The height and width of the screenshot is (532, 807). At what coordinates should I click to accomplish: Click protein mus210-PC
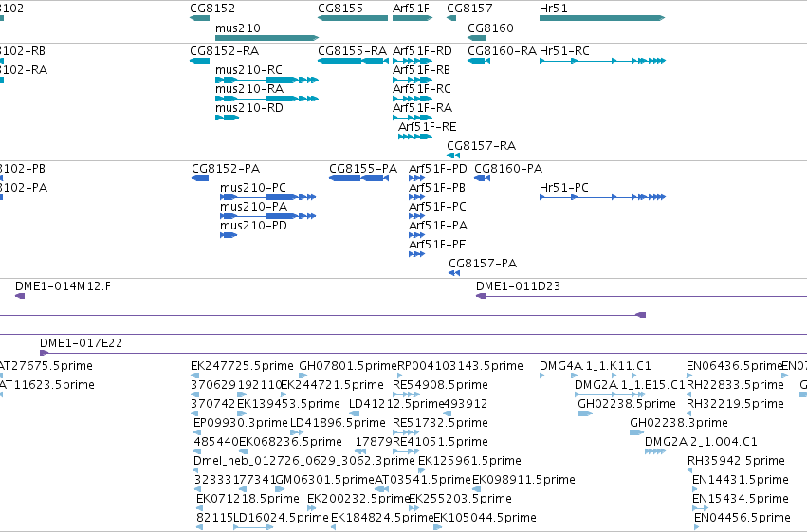267,197
